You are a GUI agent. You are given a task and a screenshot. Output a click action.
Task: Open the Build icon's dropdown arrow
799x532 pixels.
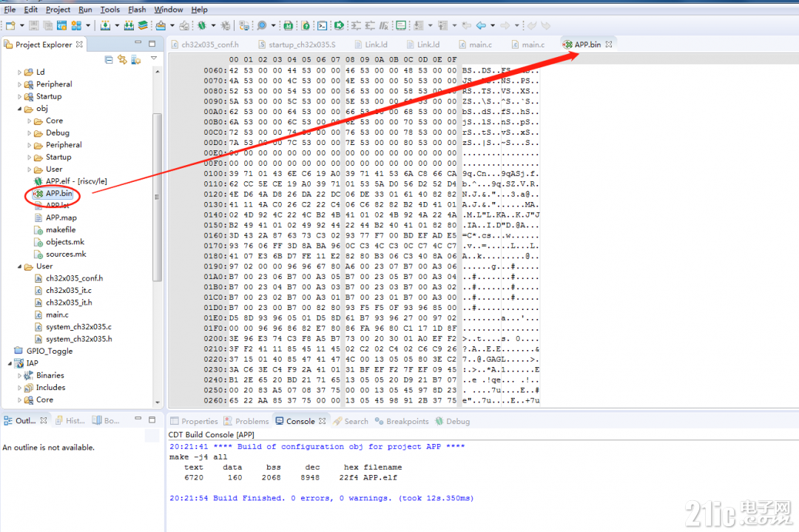[x=117, y=25]
